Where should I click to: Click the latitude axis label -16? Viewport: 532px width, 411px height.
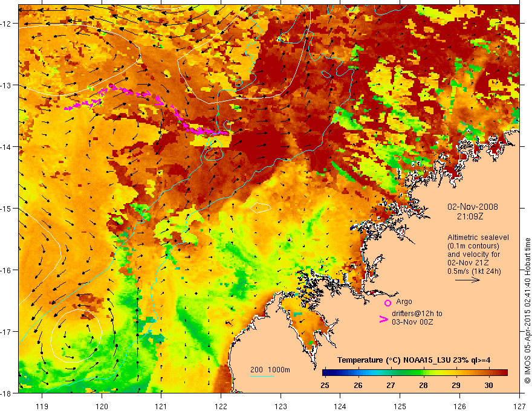[x=7, y=270]
